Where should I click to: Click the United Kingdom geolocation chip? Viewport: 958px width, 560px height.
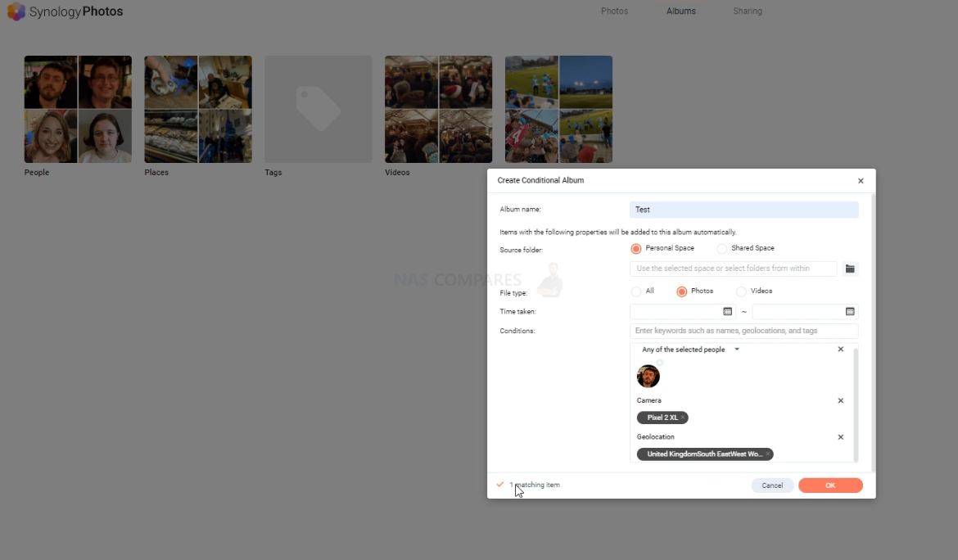[705, 454]
